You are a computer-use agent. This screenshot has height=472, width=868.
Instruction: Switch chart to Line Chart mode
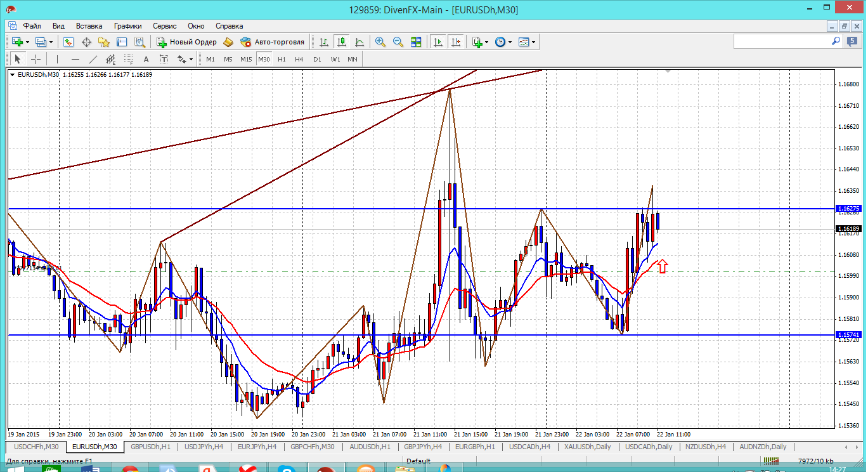click(360, 42)
